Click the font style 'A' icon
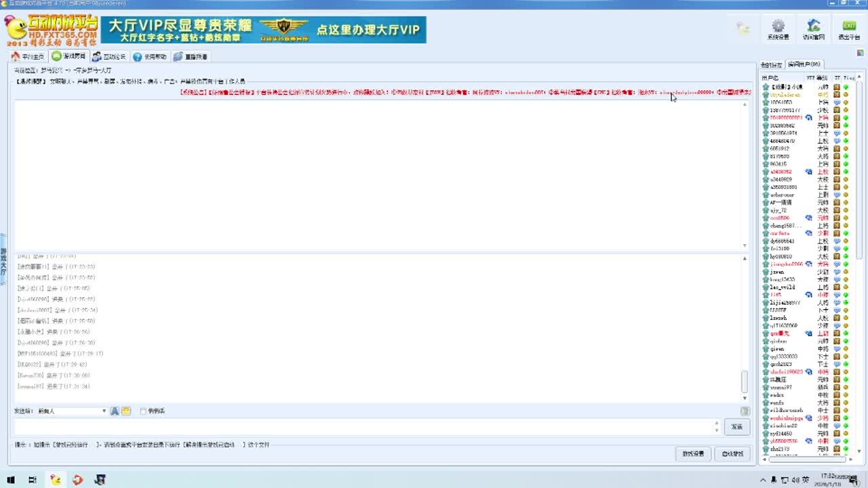The width and height of the screenshot is (868, 488). [x=115, y=411]
